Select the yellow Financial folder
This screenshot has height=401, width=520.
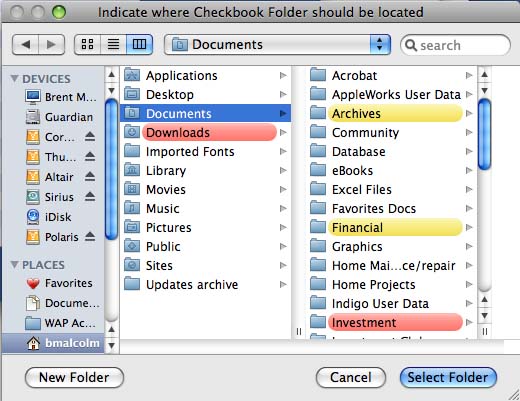click(x=391, y=228)
